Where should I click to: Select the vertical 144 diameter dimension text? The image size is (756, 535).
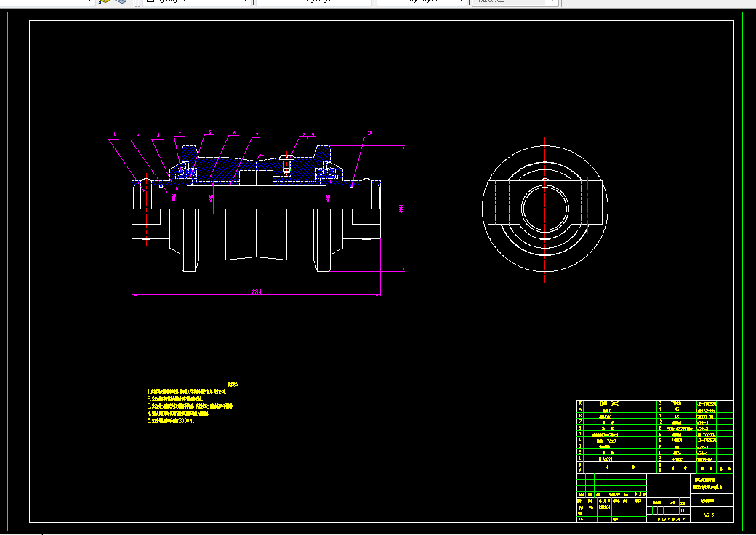pyautogui.click(x=401, y=208)
